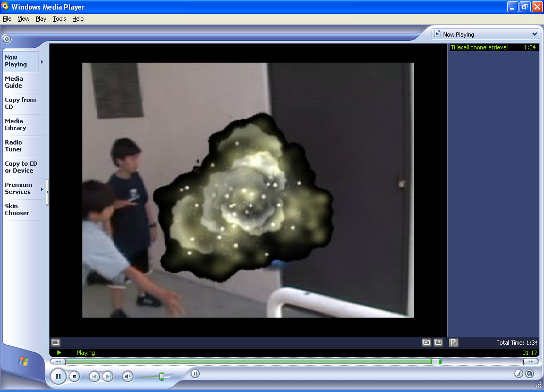Go to Media Library
The width and height of the screenshot is (544, 392).
(15, 124)
